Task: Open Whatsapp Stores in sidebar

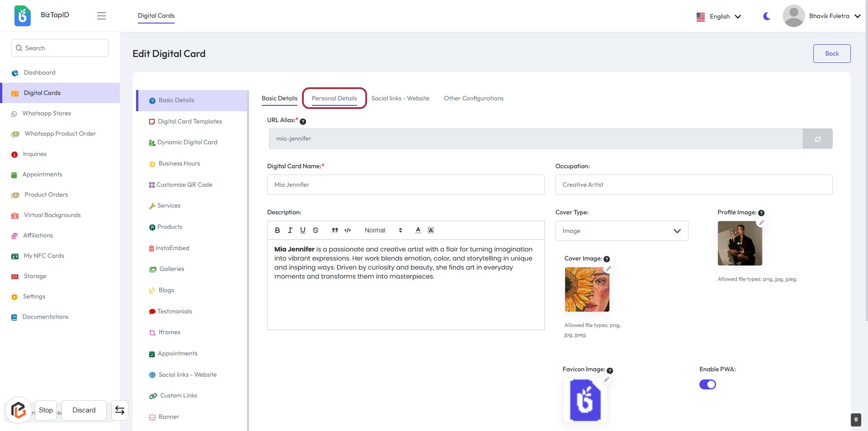Action: click(47, 113)
